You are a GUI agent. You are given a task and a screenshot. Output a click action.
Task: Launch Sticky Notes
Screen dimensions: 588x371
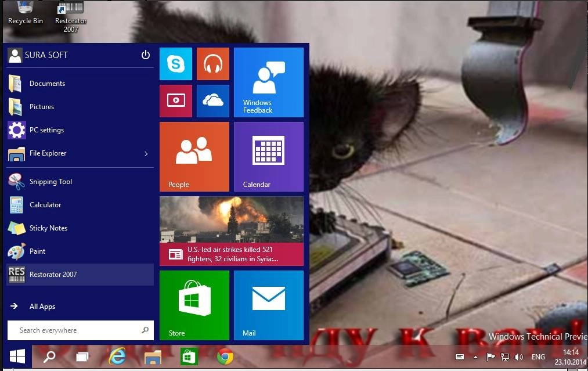point(80,228)
